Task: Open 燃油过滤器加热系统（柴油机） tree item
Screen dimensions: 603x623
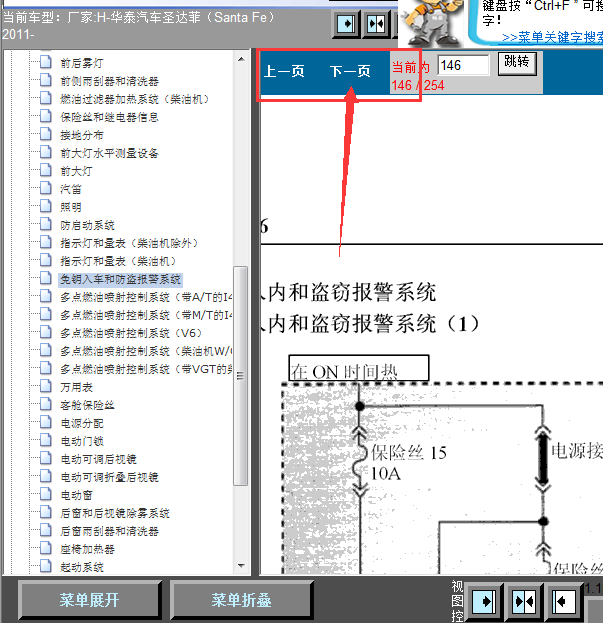Action: (x=134, y=99)
